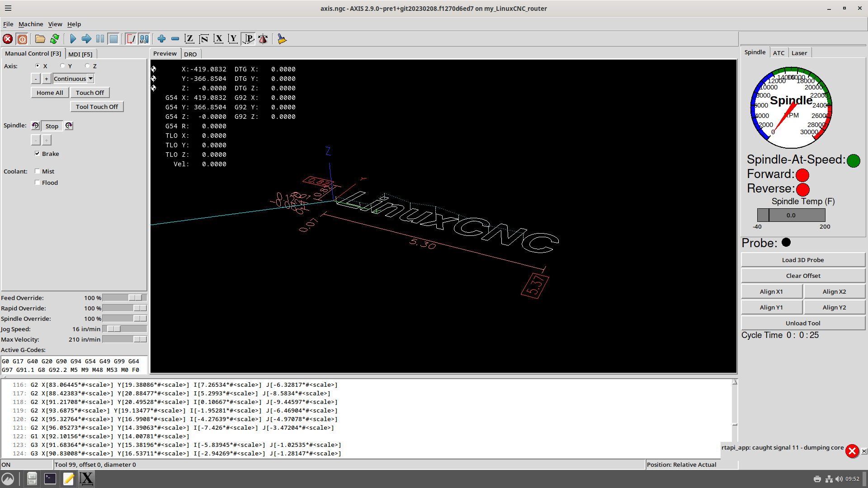Toggle rotate view cone icon
The image size is (868, 488).
(263, 39)
